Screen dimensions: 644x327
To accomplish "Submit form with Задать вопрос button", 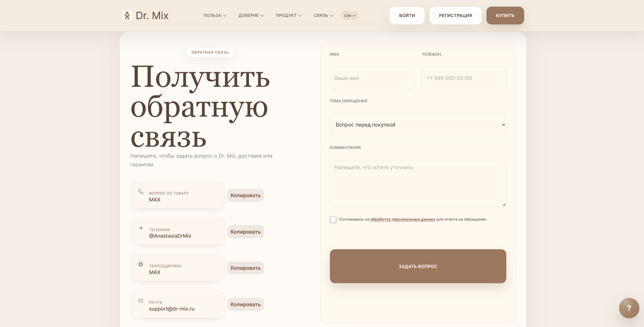I will coord(418,266).
